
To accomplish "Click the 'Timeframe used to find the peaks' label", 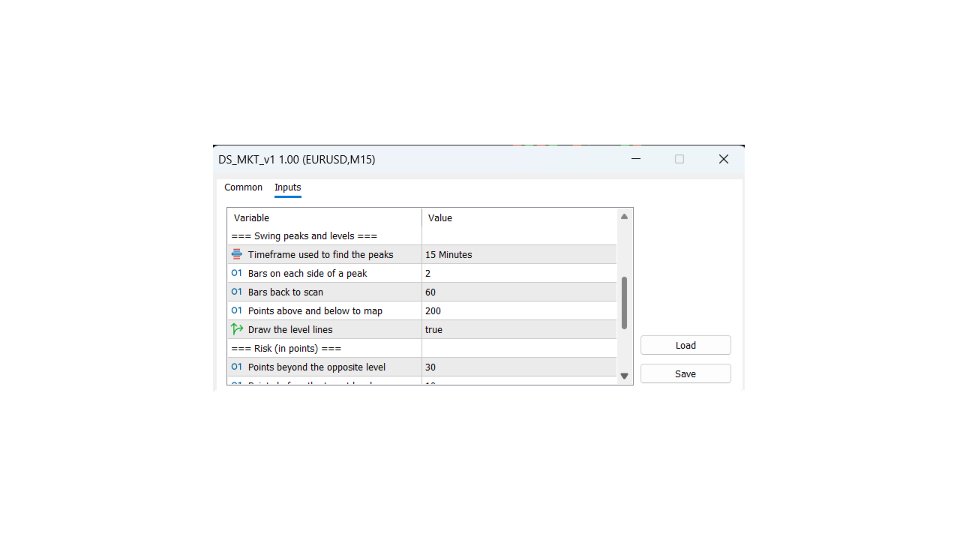I will 320,255.
